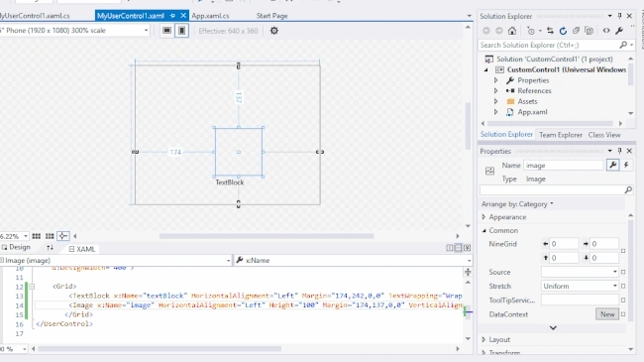Click Forward arrow in Solution Explorer toolbar
This screenshot has height=362, width=644.
499,31
